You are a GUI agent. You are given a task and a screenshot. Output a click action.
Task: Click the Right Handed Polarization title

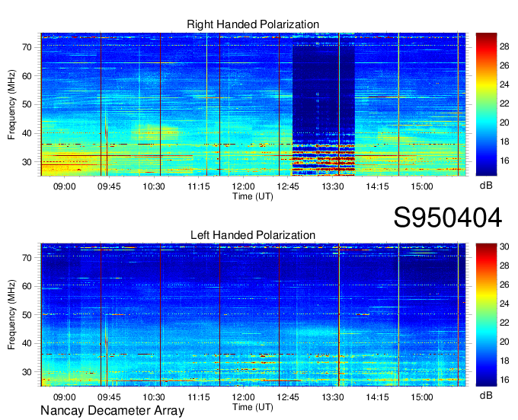tap(253, 24)
